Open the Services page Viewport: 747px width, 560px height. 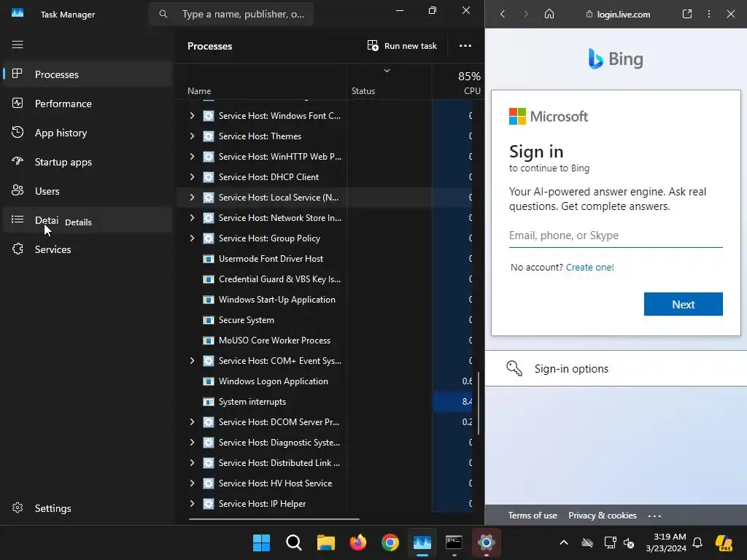coord(88,249)
